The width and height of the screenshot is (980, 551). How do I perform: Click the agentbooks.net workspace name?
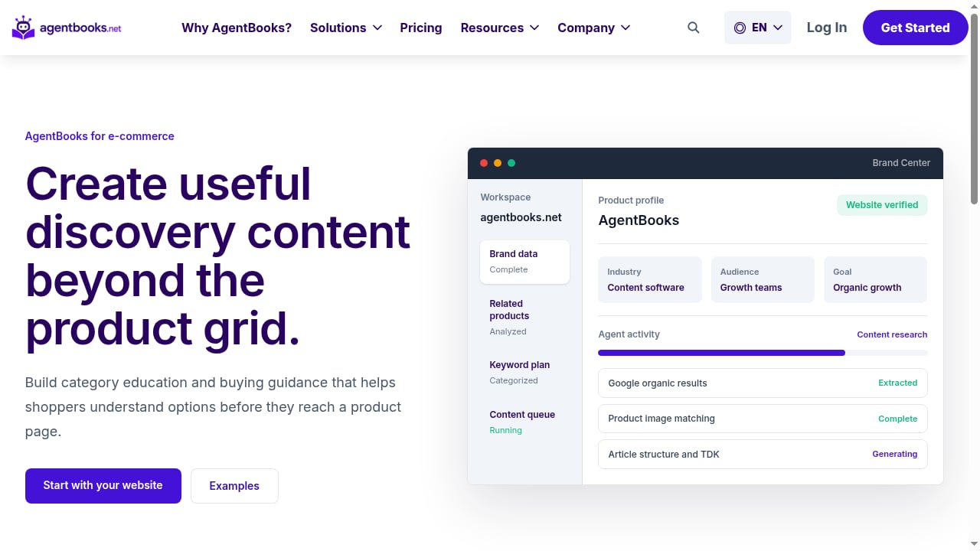(521, 217)
